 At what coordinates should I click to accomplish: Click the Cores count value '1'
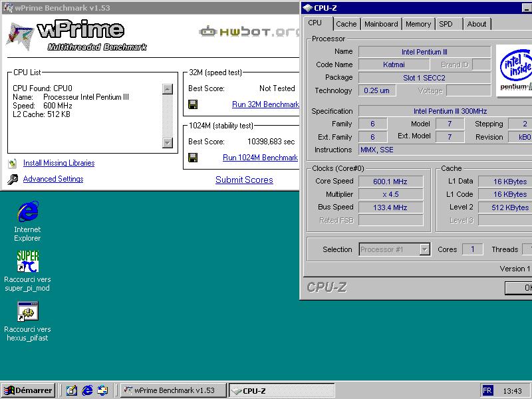(472, 249)
